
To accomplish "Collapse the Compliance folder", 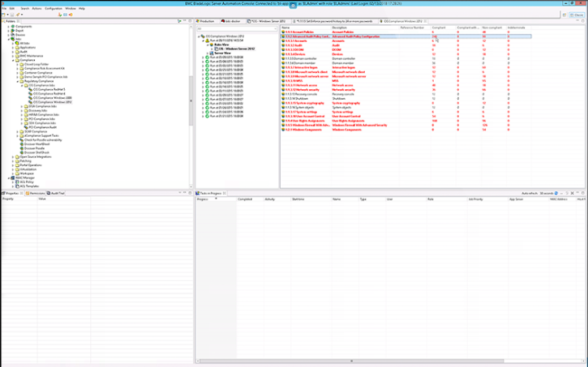I will [13, 60].
